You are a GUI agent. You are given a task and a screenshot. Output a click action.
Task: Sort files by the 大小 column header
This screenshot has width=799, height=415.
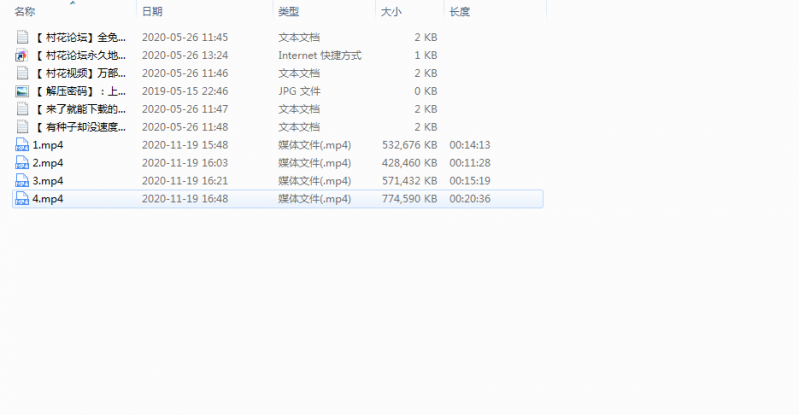click(x=390, y=12)
